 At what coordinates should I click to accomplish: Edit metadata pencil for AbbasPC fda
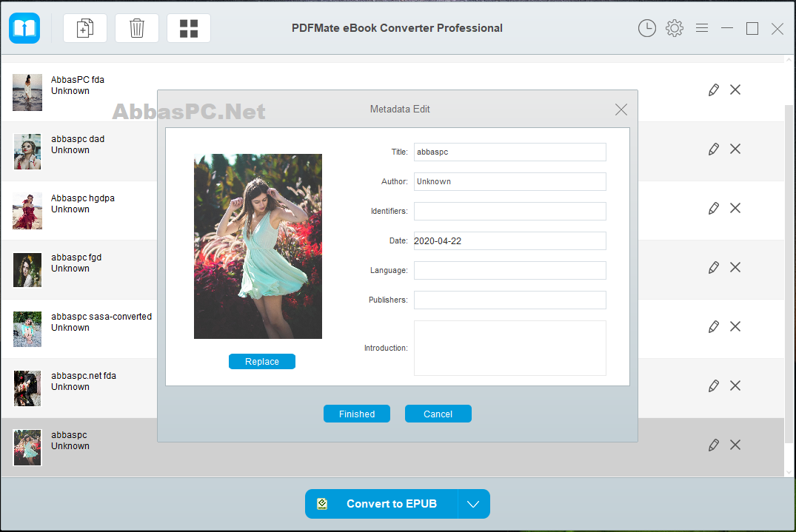(x=714, y=90)
